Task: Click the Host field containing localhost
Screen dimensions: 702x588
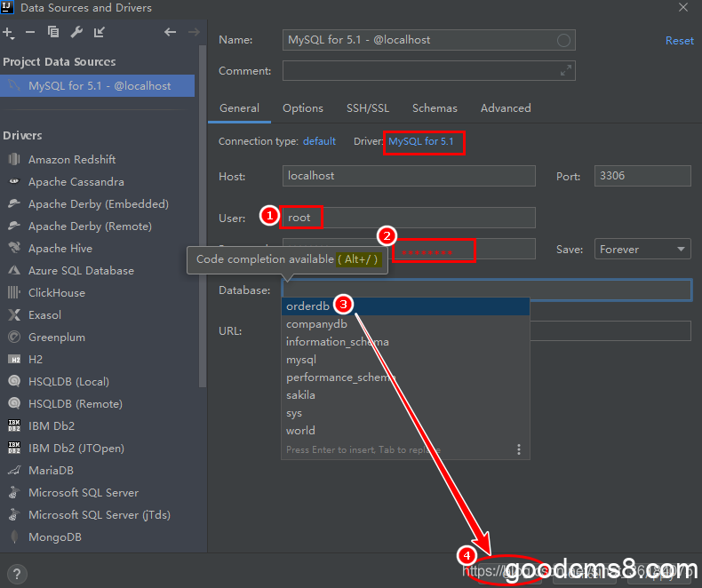Action: pos(409,176)
